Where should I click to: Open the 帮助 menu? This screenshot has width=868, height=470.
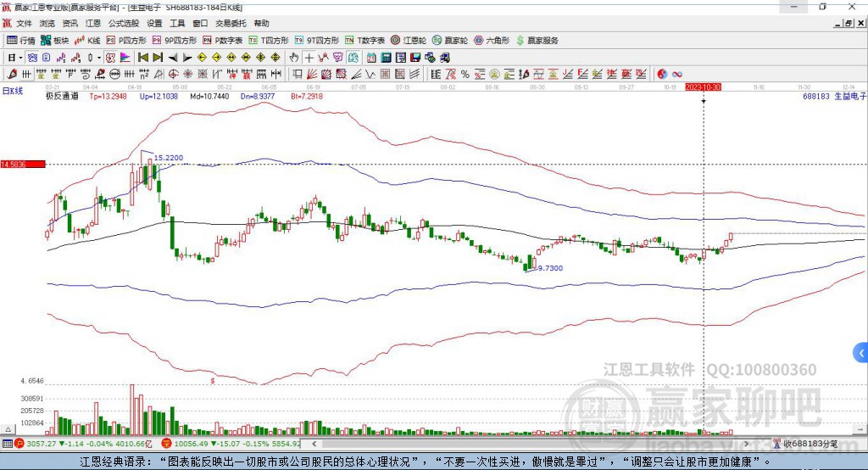point(261,23)
